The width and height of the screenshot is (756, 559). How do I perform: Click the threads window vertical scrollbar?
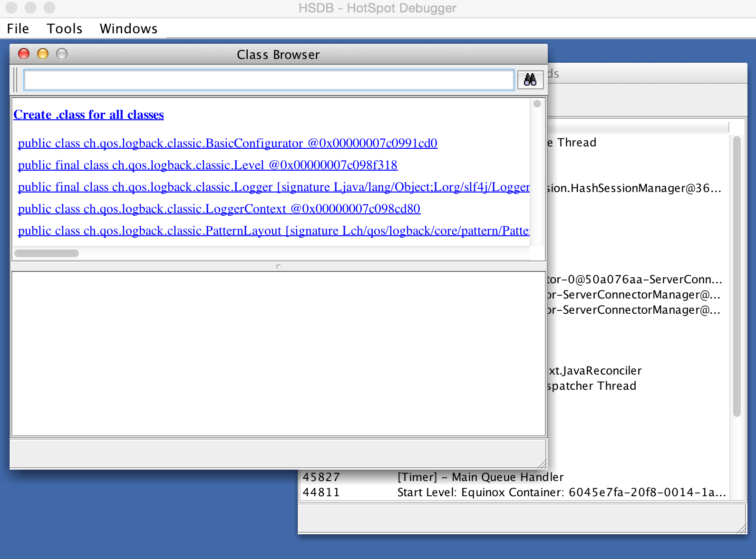pos(737,276)
